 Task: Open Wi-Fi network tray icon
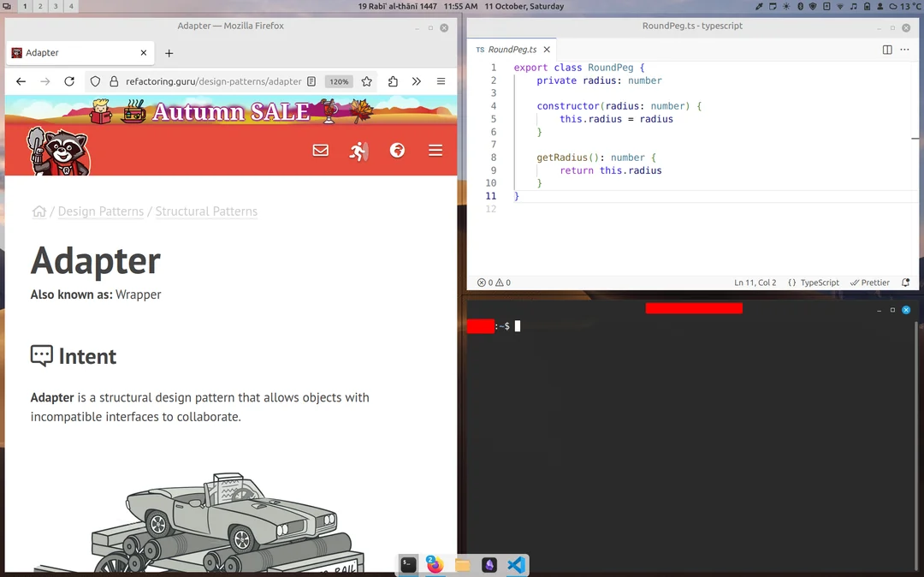[840, 7]
